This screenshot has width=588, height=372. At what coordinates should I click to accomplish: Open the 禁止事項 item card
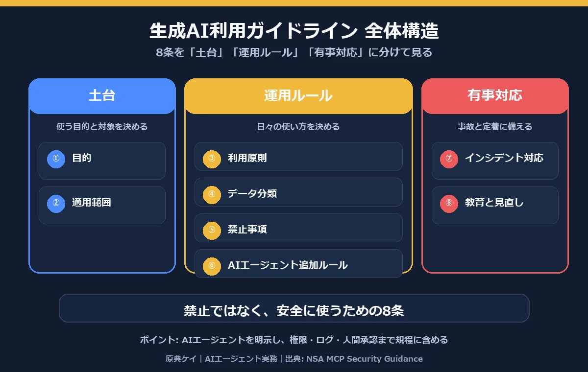[298, 228]
